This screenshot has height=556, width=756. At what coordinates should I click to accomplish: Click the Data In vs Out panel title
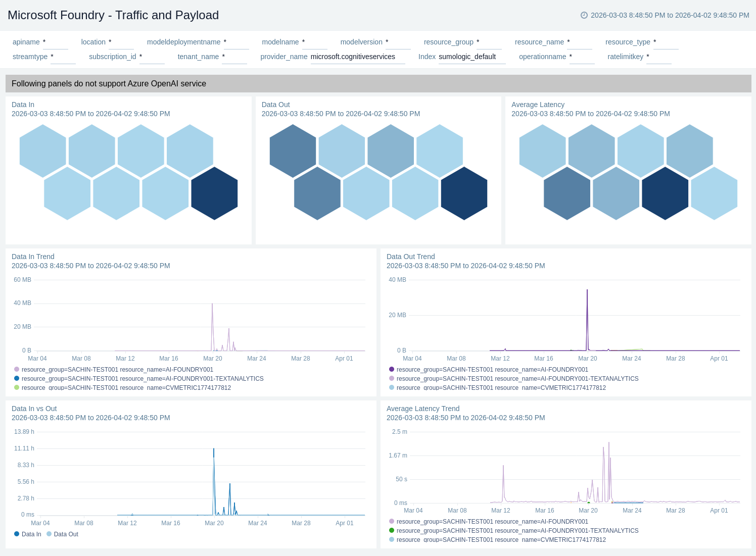click(x=34, y=409)
